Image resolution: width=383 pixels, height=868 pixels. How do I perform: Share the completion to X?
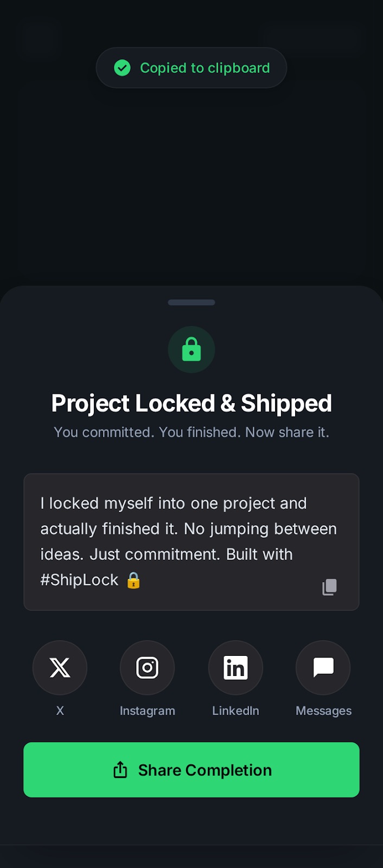(60, 668)
